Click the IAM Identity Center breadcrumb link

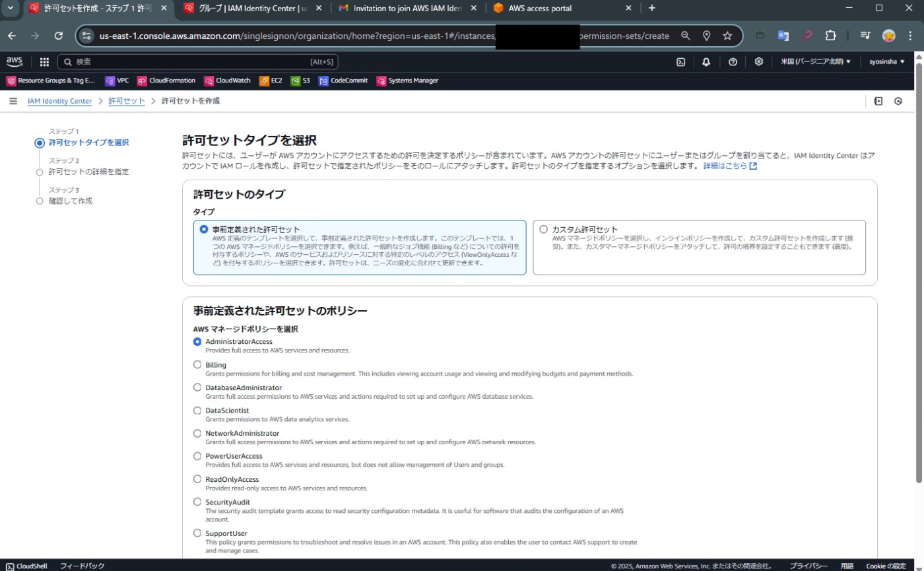point(59,101)
